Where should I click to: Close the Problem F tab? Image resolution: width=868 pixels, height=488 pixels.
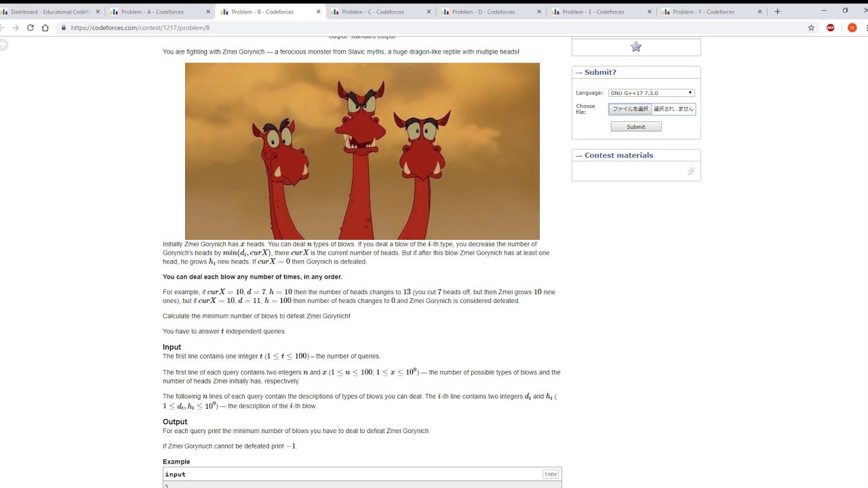[760, 12]
